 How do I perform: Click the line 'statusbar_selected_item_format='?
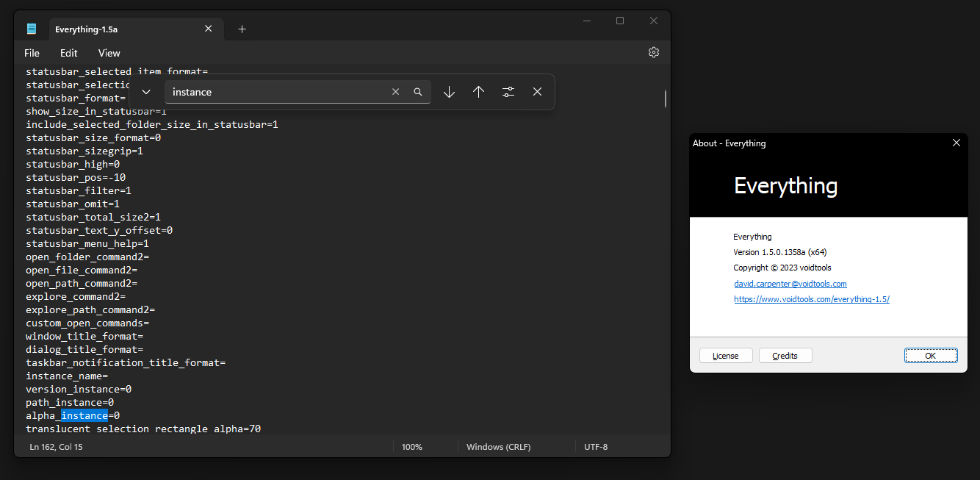117,71
